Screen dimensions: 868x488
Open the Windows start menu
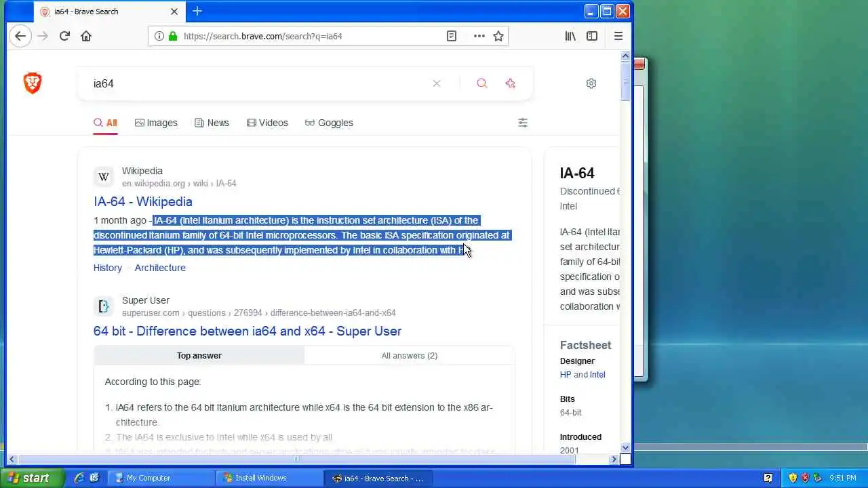point(31,478)
